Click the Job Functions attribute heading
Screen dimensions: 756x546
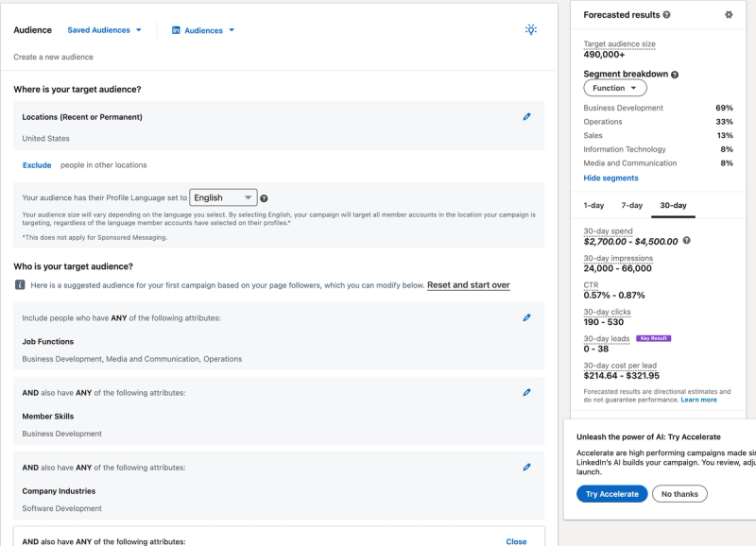click(x=48, y=342)
